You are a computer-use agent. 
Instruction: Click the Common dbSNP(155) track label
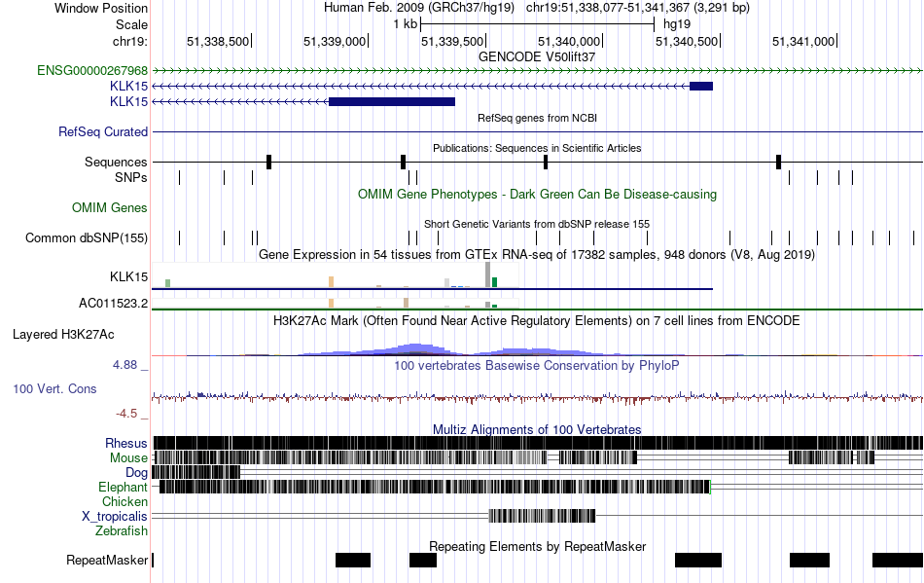[86, 238]
